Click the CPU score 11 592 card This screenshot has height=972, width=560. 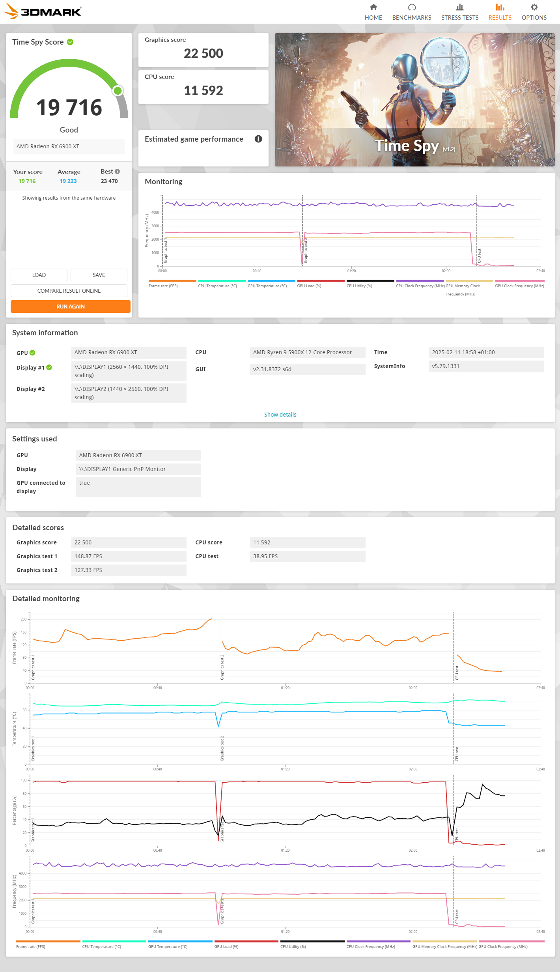point(203,87)
